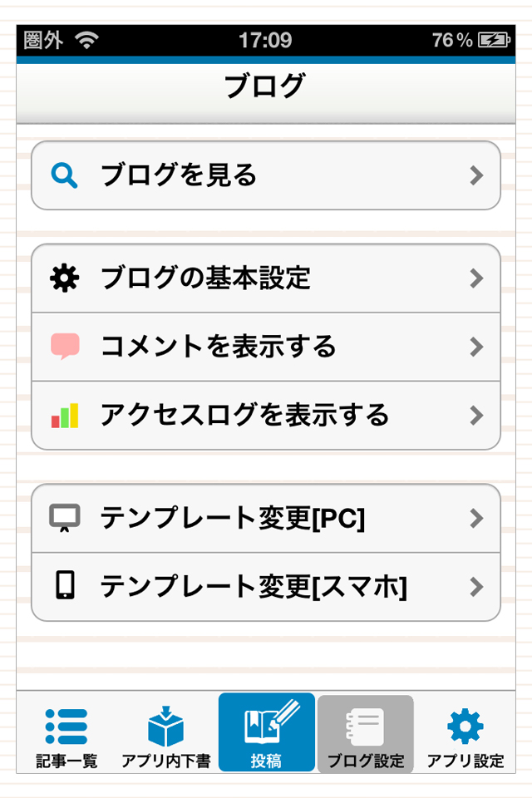Expand the コメントを表示する row chevron
Image resolution: width=532 pixels, height=798 pixels.
point(476,347)
